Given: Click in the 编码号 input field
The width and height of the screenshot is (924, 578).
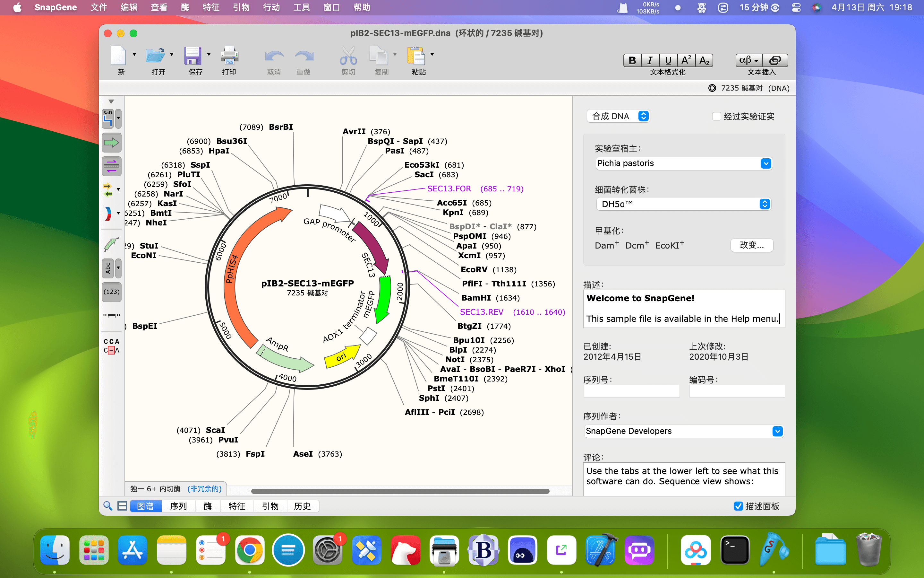Looking at the screenshot, I should click(x=737, y=391).
